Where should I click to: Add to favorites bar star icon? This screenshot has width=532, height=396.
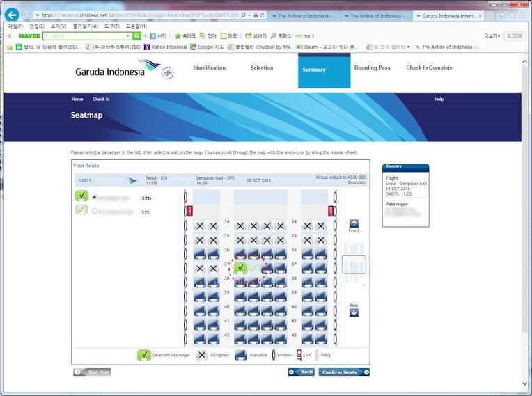(10, 47)
